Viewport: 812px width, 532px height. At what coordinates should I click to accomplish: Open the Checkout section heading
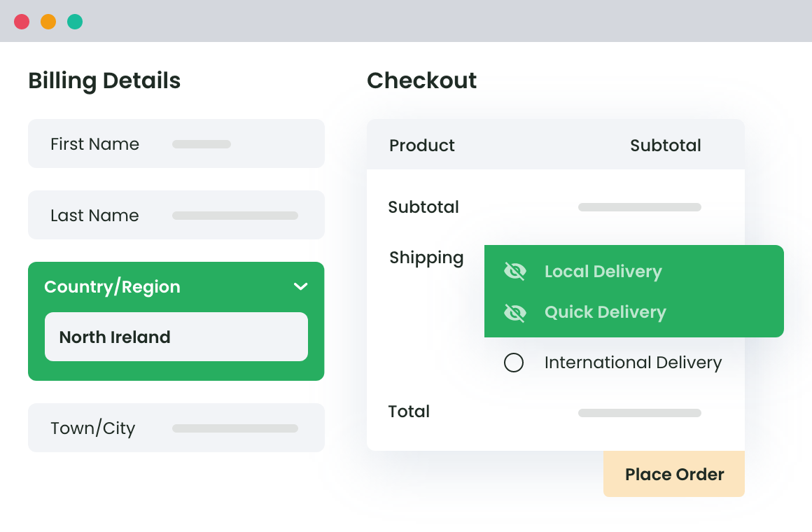(421, 80)
